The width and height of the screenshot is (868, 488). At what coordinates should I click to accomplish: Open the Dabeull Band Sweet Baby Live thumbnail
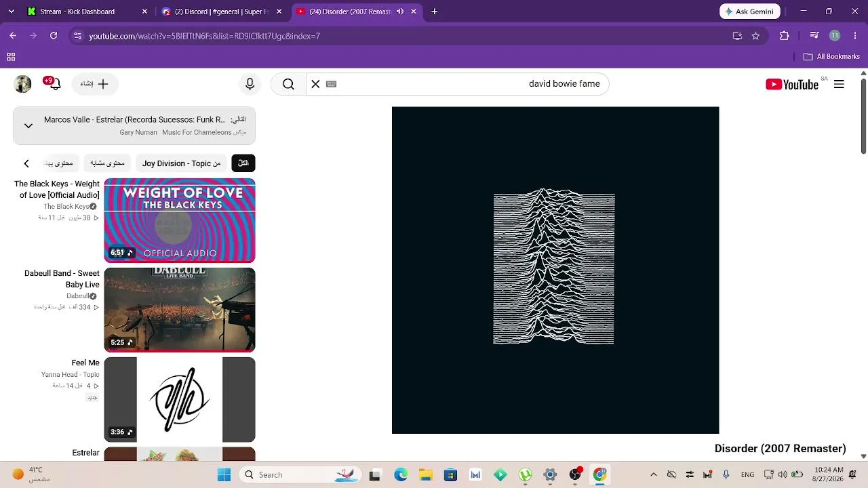click(x=180, y=310)
